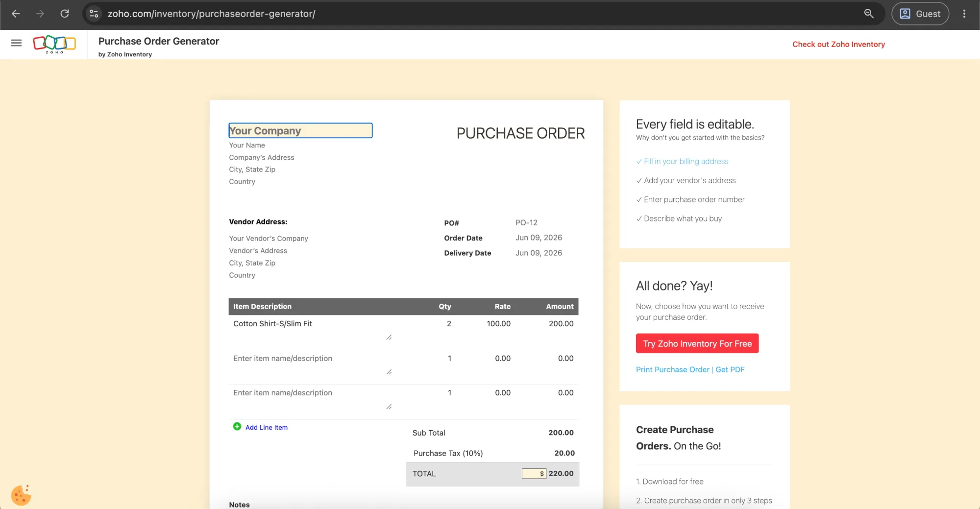
Task: Go back using the browser back arrow
Action: (16, 14)
